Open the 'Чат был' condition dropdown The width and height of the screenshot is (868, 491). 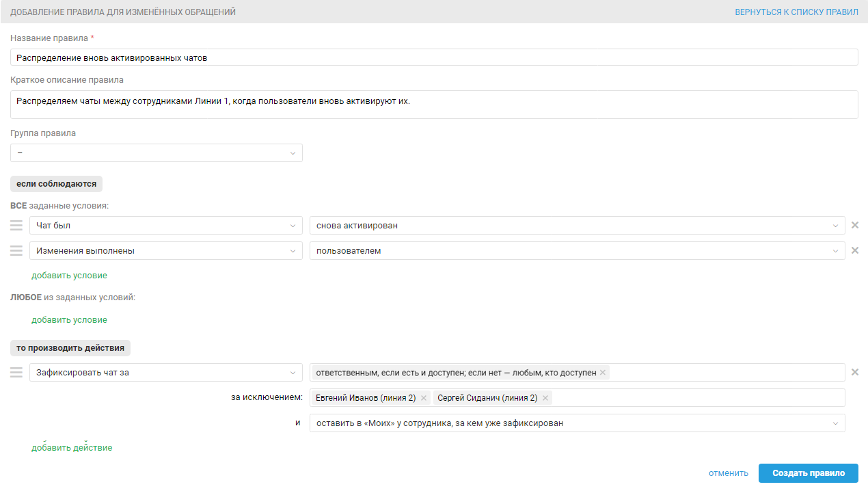(x=166, y=226)
